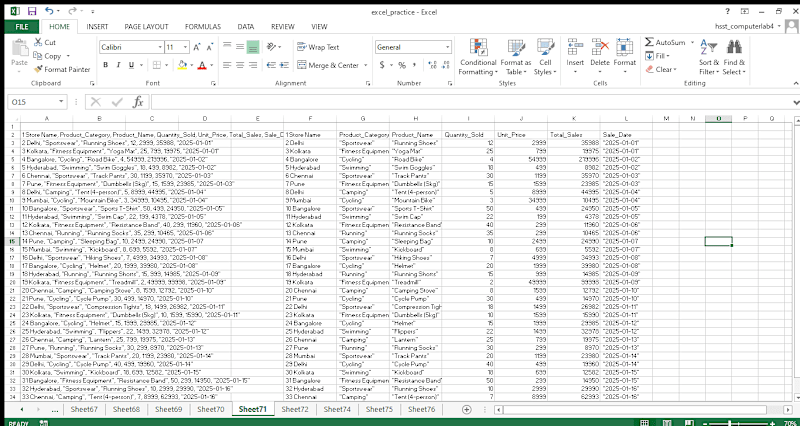Click column header O
Screen dimensions: 800x426
tap(718, 118)
